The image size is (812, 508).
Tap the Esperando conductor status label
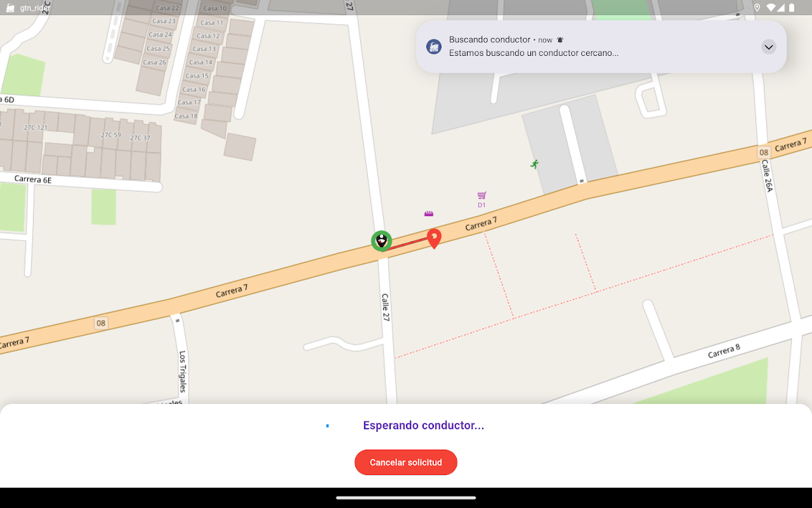[x=424, y=425]
